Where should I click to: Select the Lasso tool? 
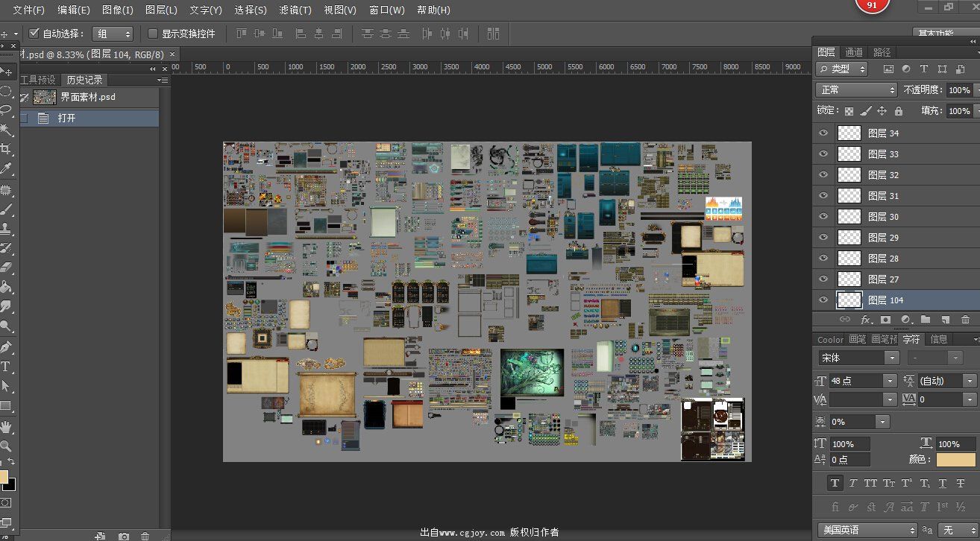click(6, 110)
